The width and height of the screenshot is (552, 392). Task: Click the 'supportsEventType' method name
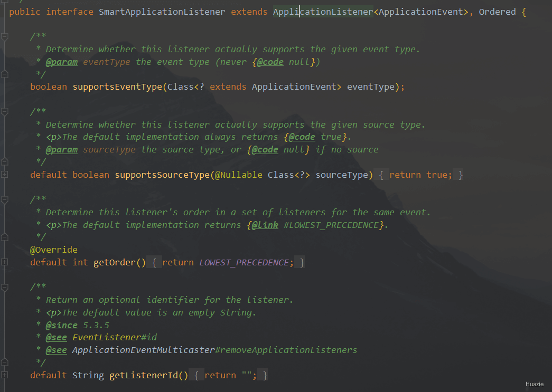117,87
